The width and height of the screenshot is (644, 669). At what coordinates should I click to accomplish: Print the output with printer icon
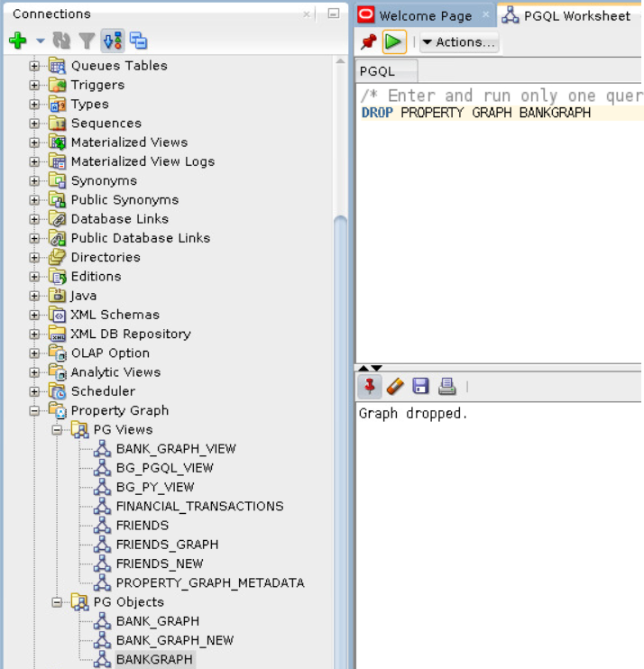[x=446, y=387]
